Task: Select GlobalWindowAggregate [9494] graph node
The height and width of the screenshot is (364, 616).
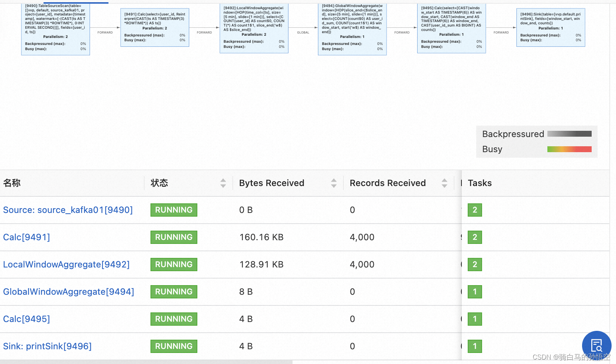Action: click(x=352, y=29)
